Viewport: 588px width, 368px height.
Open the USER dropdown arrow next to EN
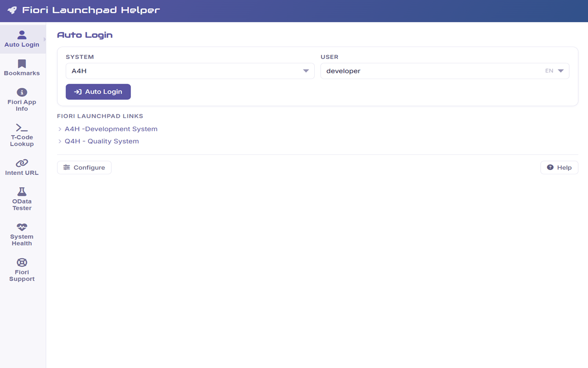tap(561, 71)
